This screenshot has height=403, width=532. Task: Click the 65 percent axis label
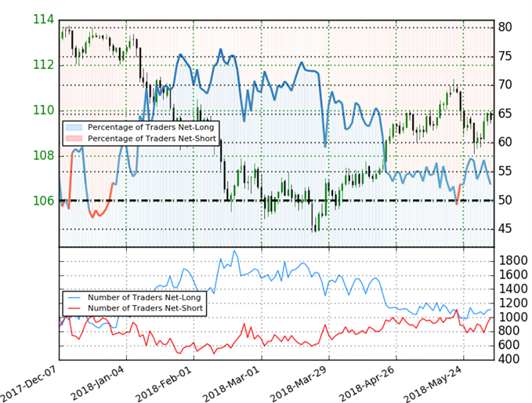(x=505, y=114)
